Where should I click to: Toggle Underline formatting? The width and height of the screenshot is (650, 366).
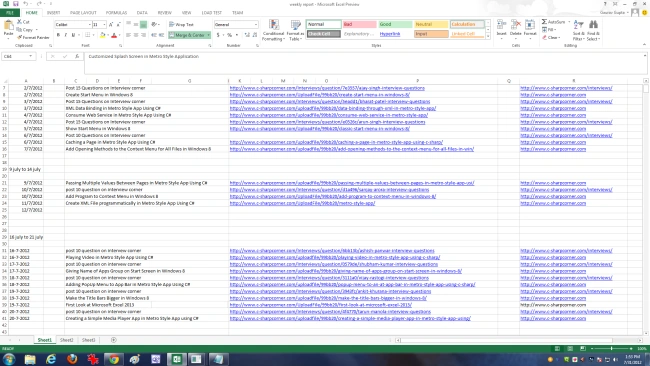tap(73, 35)
